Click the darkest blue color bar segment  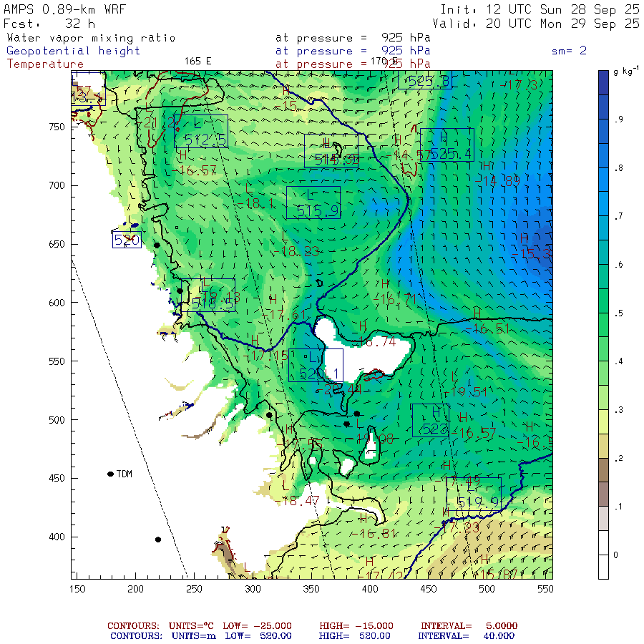click(x=603, y=82)
